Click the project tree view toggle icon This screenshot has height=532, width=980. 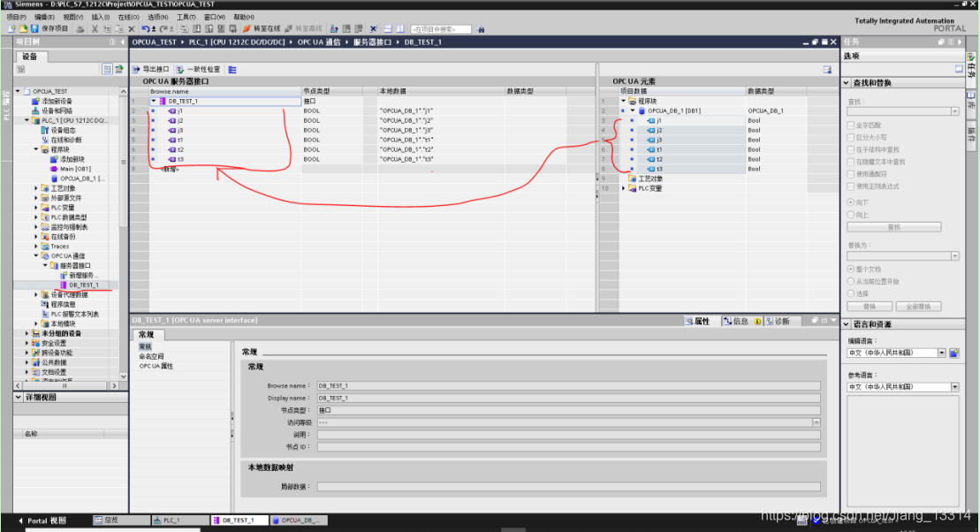pos(107,69)
